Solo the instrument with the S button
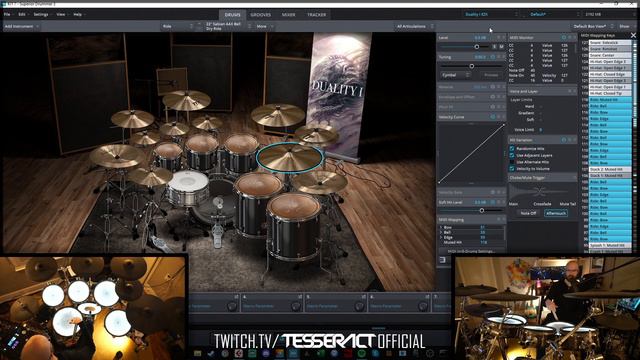Viewport: 640px width, 360px height. pos(494,47)
